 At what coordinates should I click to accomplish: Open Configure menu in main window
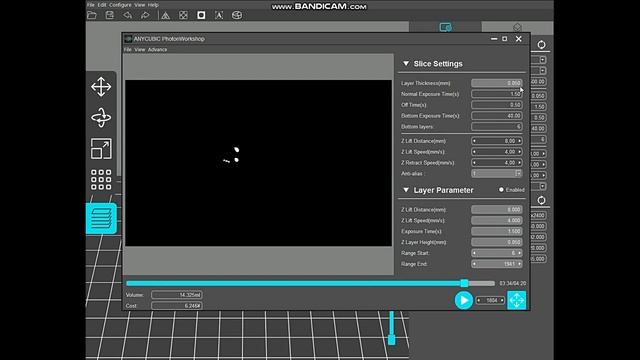[120, 5]
